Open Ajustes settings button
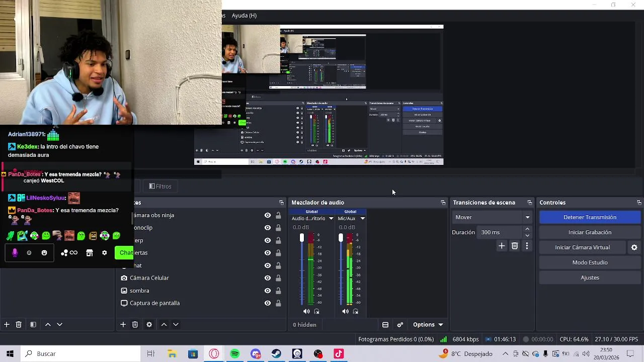 coord(590,278)
